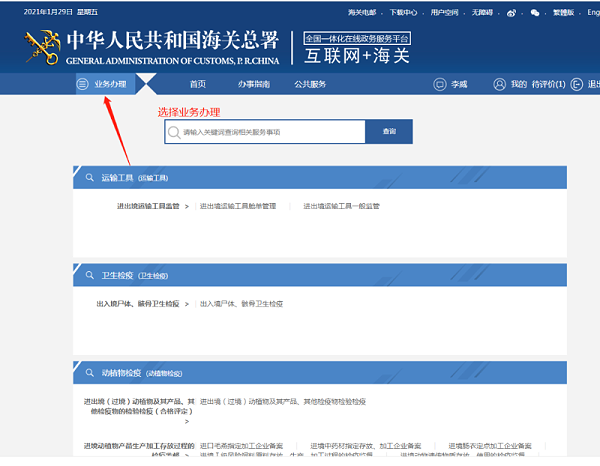Focus the keyword search input field
The width and height of the screenshot is (600, 466).
pos(265,132)
